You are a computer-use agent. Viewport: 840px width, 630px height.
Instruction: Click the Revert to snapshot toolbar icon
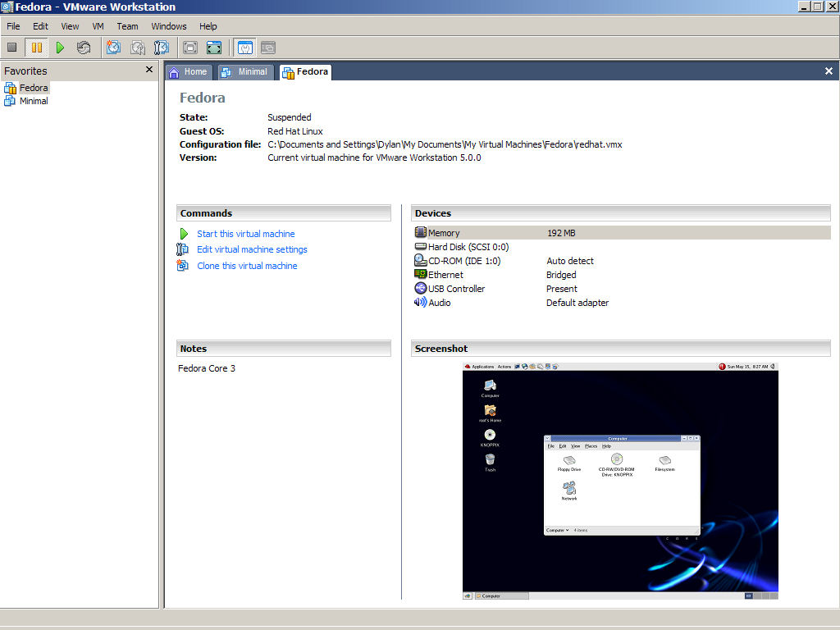pos(138,48)
